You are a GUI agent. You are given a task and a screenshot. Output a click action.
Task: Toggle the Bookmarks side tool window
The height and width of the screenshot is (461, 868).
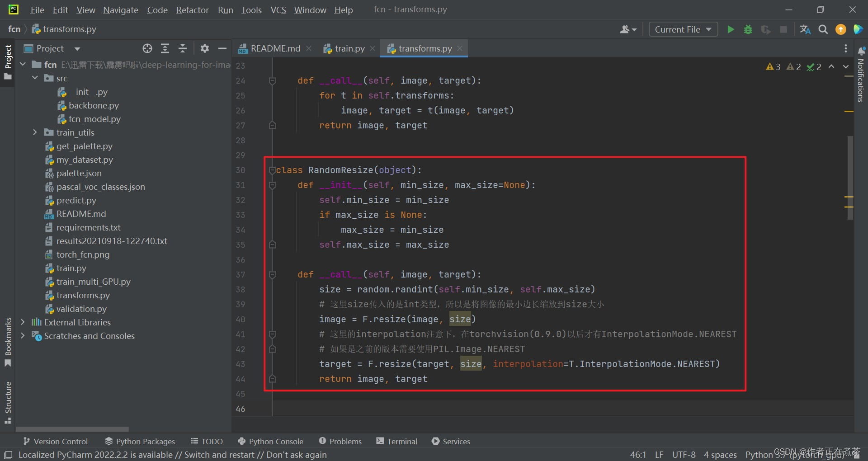point(8,342)
